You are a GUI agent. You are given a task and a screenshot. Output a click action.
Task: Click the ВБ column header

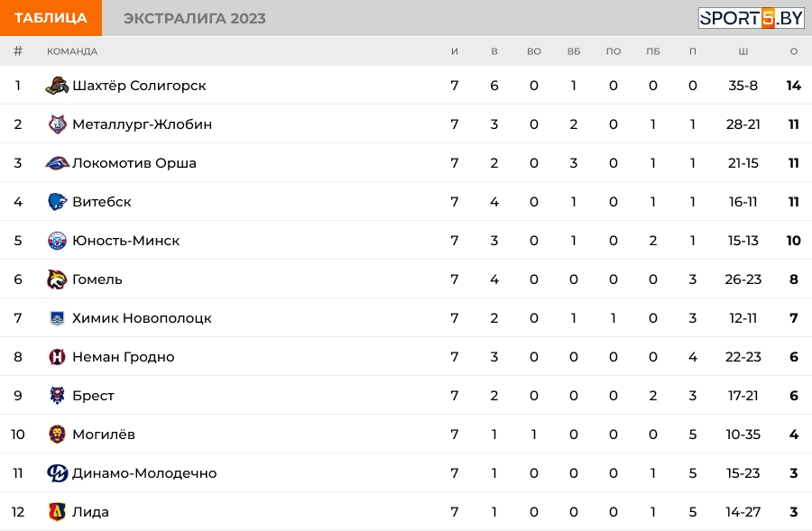574,51
